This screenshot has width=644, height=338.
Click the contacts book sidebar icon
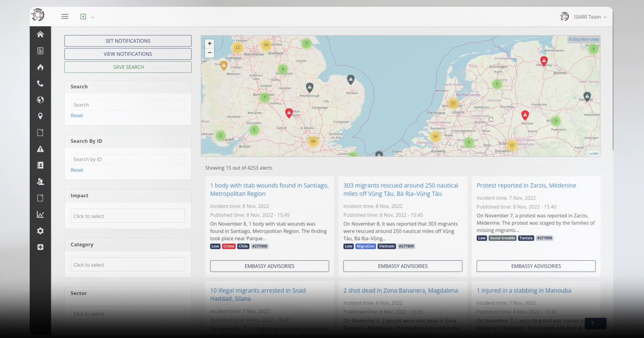click(40, 165)
